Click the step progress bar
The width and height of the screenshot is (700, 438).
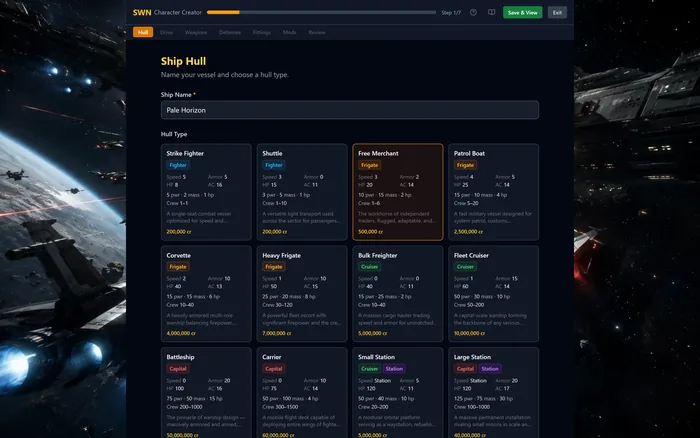[x=321, y=13]
